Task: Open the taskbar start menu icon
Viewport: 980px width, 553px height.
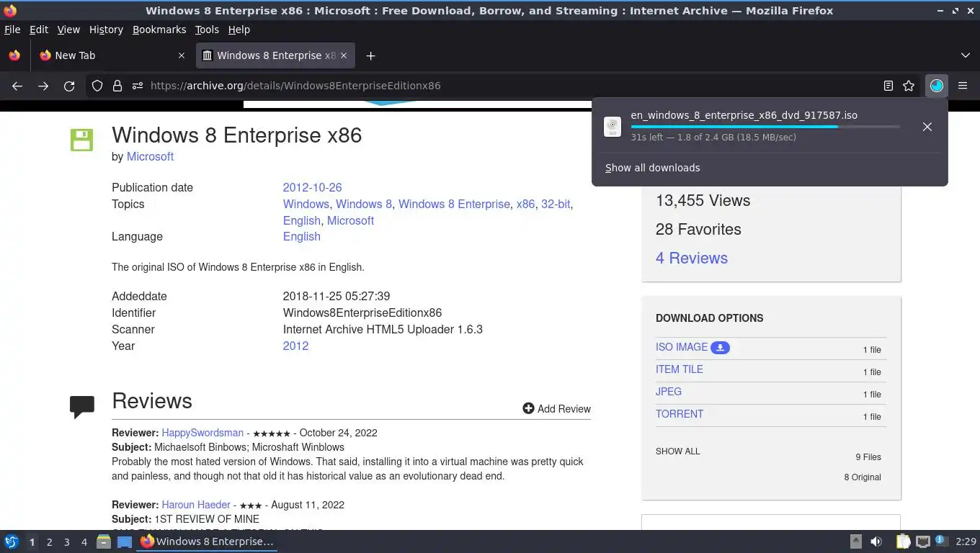Action: (x=12, y=541)
